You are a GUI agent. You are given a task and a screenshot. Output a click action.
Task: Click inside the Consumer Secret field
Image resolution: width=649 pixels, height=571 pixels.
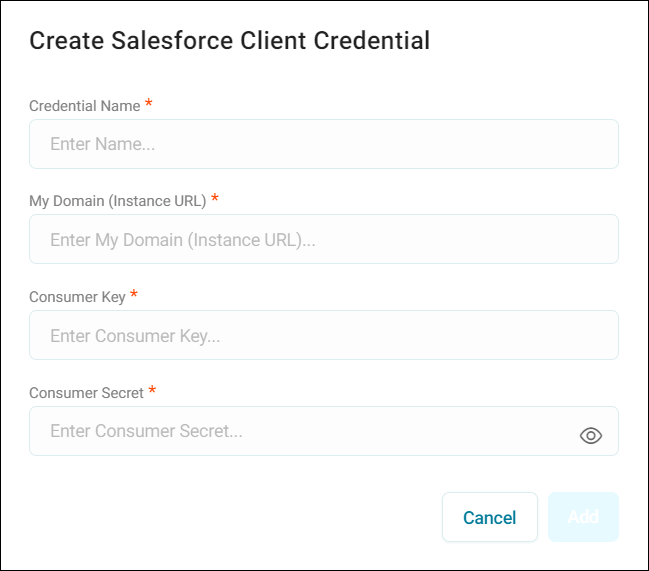coord(324,431)
